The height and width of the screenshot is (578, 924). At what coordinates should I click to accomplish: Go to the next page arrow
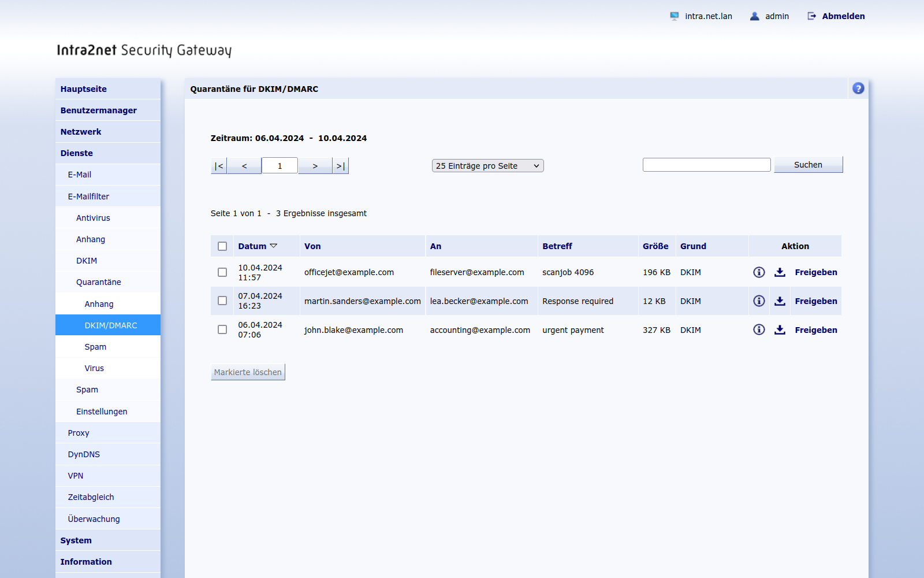[x=315, y=166]
